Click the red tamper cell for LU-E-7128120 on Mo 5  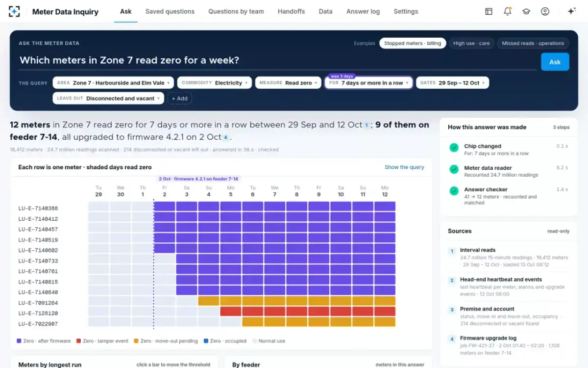pyautogui.click(x=230, y=311)
